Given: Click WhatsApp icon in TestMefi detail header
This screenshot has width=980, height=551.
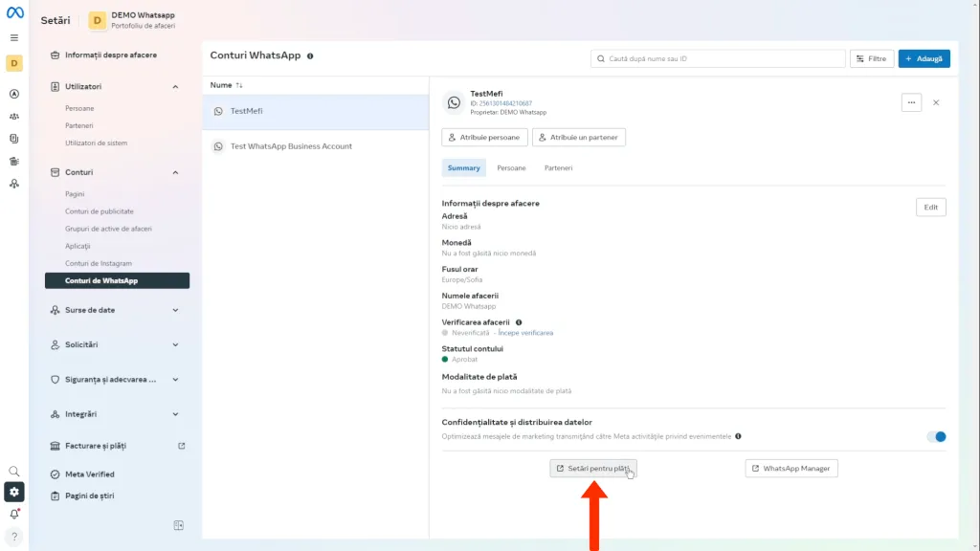Looking at the screenshot, I should [454, 102].
